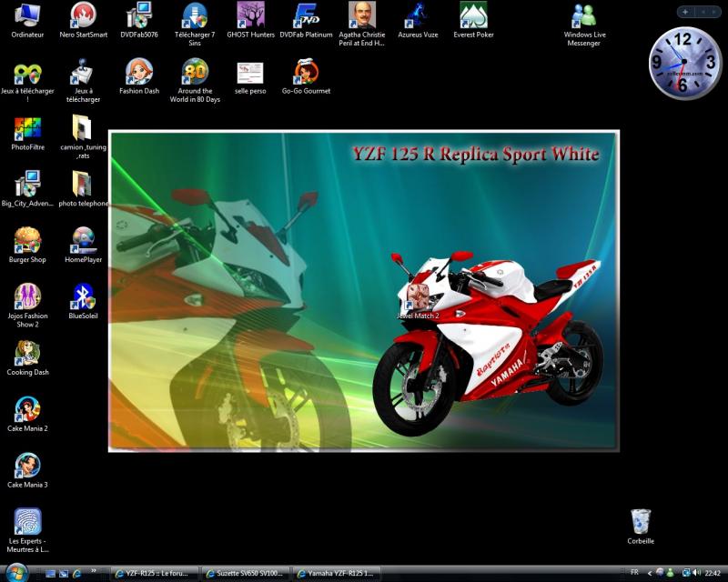Launch BlueSoleil Bluetooth shortcut
The image size is (728, 582).
tap(83, 301)
